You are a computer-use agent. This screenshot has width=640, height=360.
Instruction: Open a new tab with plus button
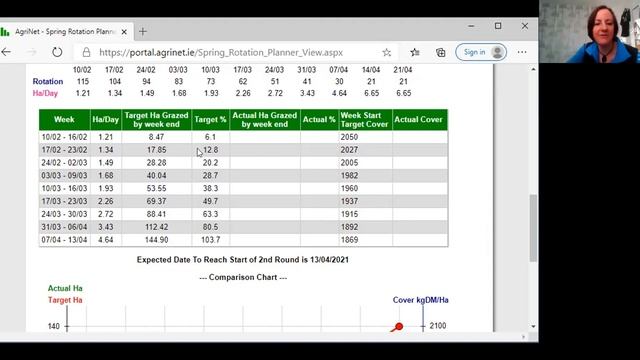(x=142, y=31)
